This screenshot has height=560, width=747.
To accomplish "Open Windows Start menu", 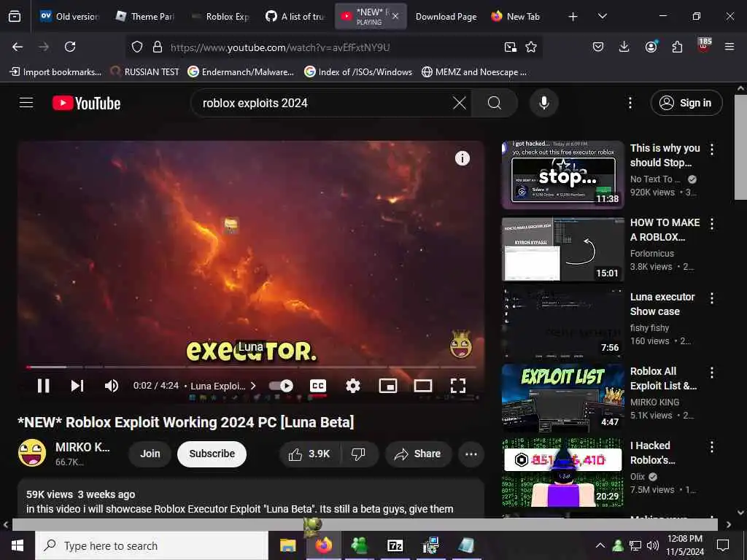I will pos(18,545).
